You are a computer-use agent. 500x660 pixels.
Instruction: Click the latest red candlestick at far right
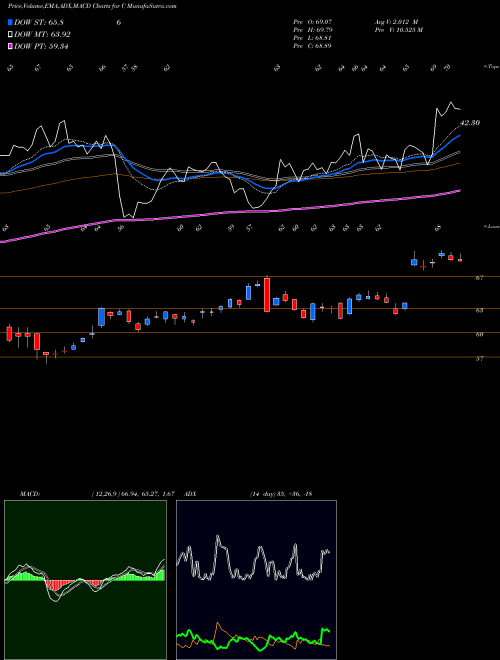click(460, 260)
